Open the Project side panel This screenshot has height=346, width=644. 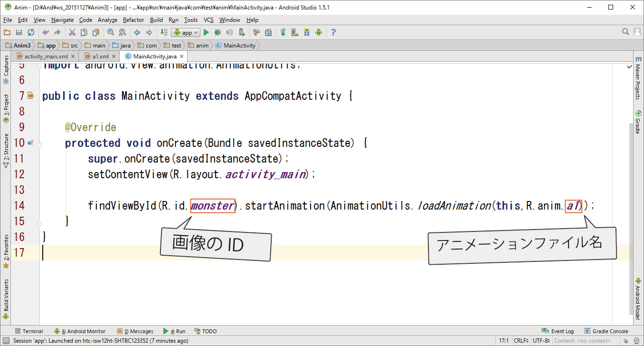click(x=6, y=108)
